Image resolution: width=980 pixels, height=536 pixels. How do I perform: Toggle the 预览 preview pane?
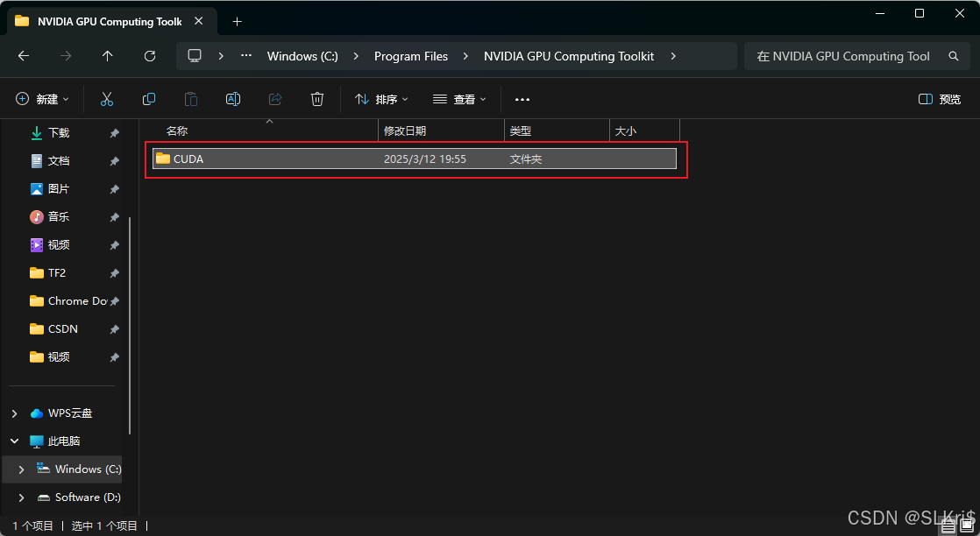tap(940, 99)
